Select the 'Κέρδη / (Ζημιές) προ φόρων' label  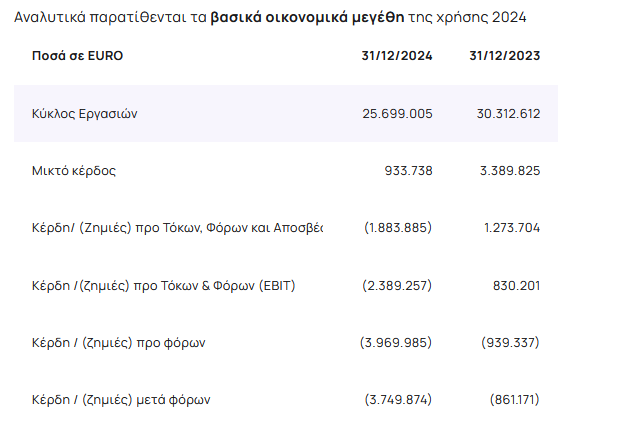coord(119,343)
